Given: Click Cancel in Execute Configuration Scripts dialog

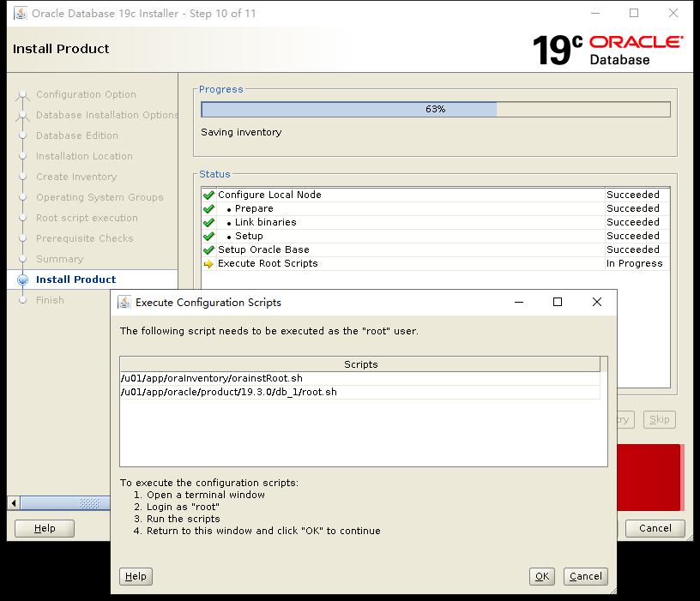Looking at the screenshot, I should click(585, 576).
